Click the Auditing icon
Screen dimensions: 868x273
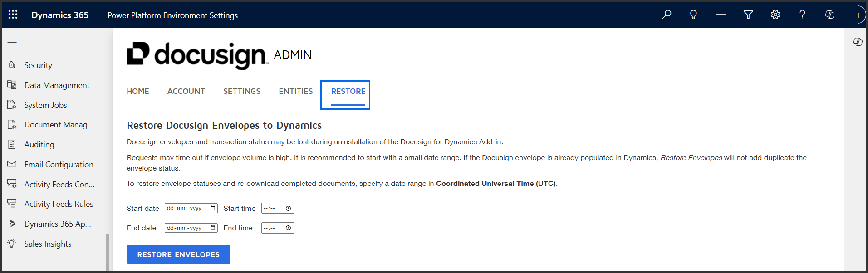tap(12, 144)
